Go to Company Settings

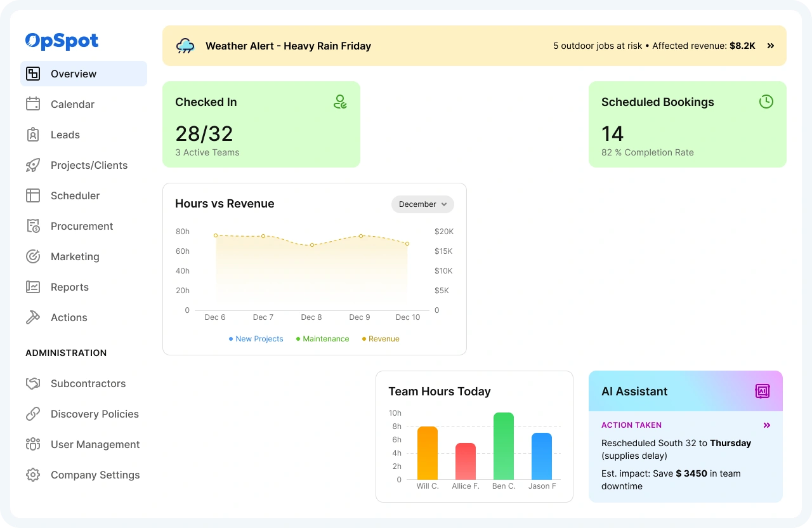pos(95,475)
